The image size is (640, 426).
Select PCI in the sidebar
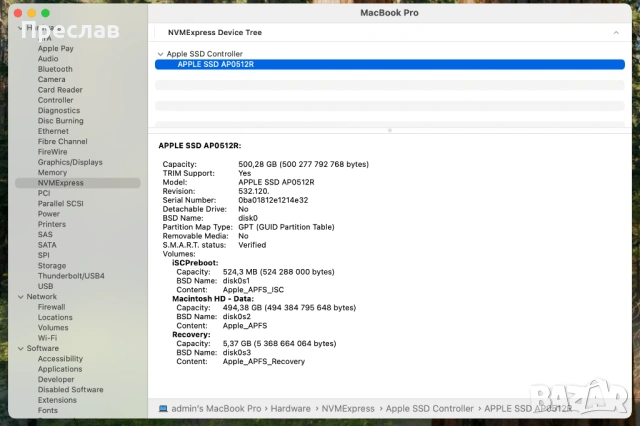[x=44, y=193]
